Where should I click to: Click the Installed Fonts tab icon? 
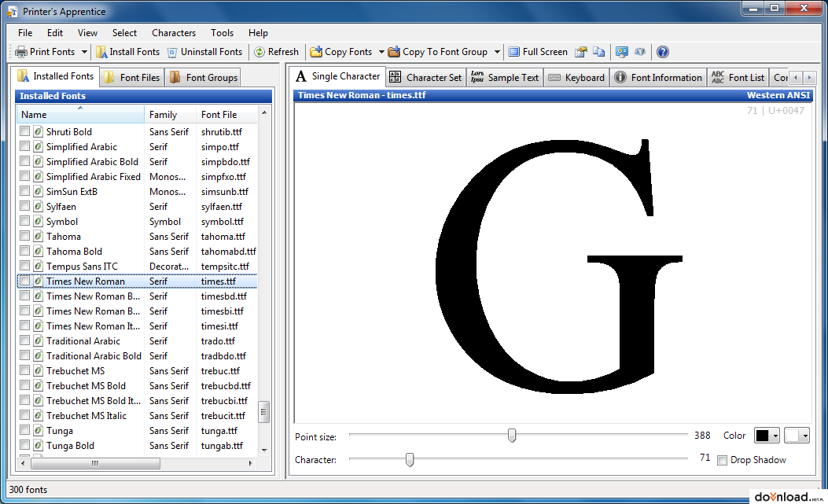(24, 76)
